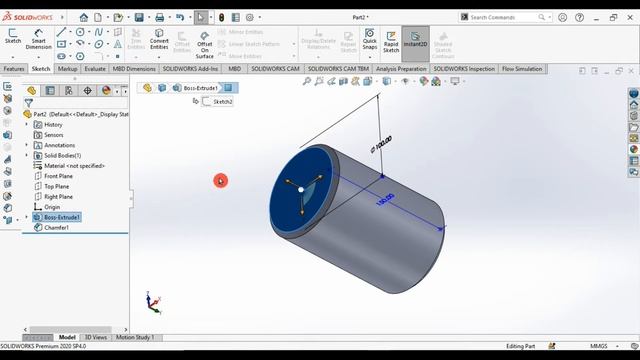The image size is (640, 360).
Task: Undo the last action
Action: 180,18
